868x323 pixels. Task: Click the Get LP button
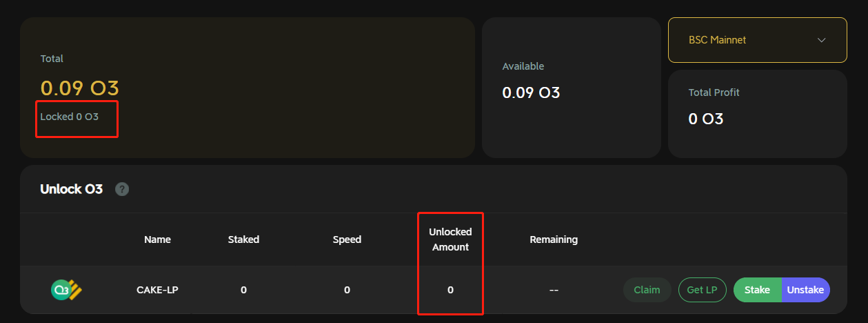click(x=703, y=290)
